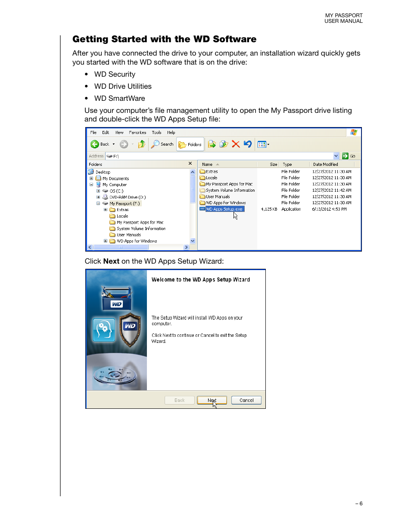Viewport: 411px width, 532px height.
Task: Open the Tools menu
Action: [x=157, y=133]
